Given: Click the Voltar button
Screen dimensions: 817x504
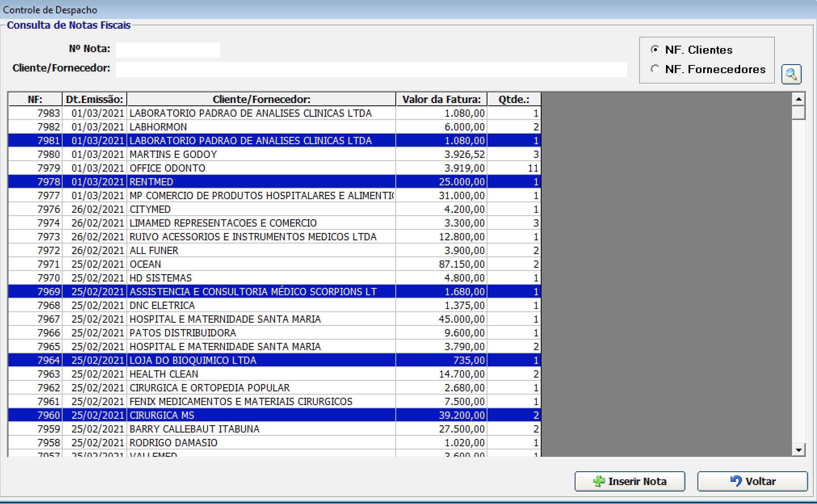Looking at the screenshot, I should pos(752,481).
